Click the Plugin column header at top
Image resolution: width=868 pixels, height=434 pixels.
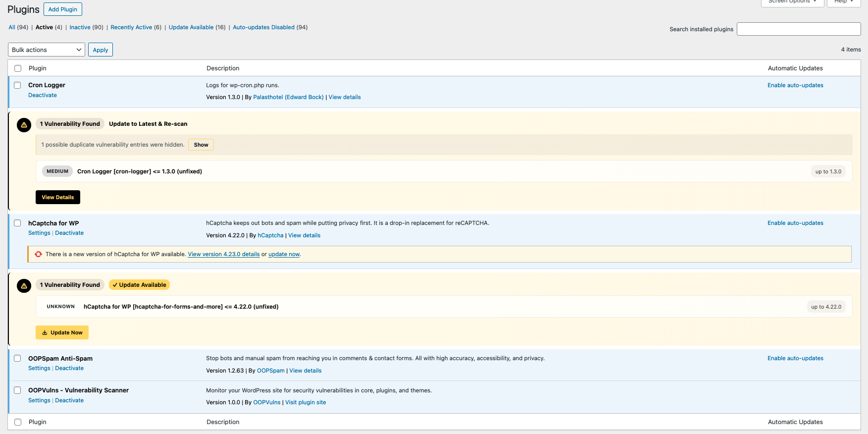click(38, 68)
